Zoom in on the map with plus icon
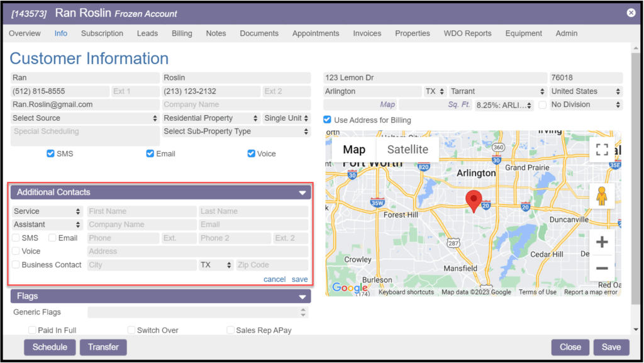This screenshot has width=644, height=363. [601, 242]
